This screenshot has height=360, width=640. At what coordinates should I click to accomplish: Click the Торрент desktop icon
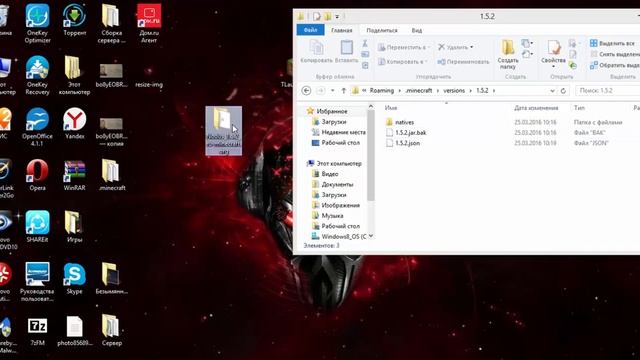tap(74, 20)
